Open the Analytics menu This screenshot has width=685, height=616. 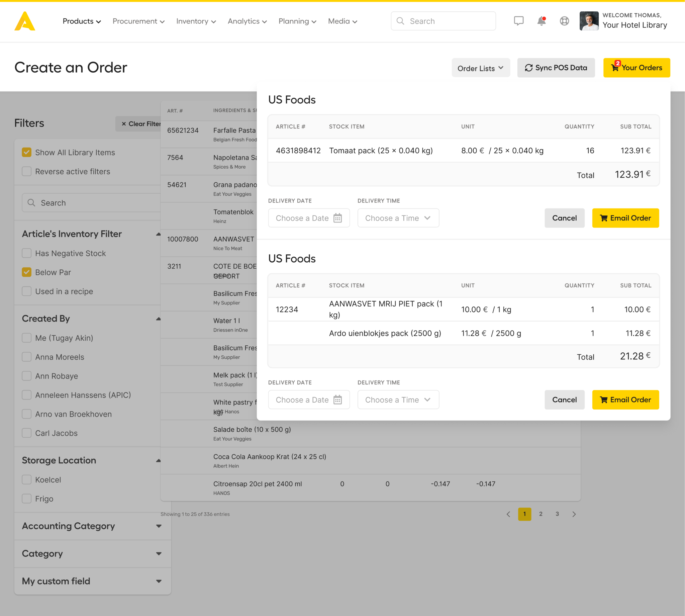pyautogui.click(x=247, y=21)
